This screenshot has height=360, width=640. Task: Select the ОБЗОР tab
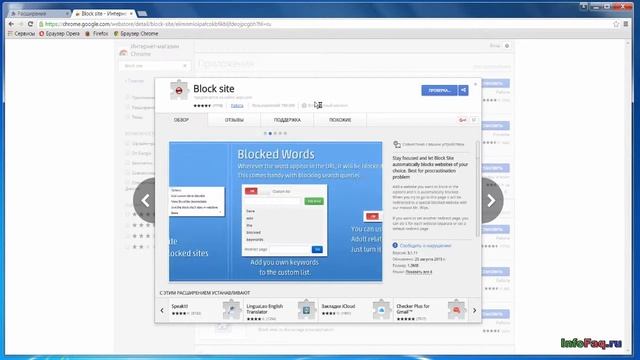pyautogui.click(x=181, y=120)
